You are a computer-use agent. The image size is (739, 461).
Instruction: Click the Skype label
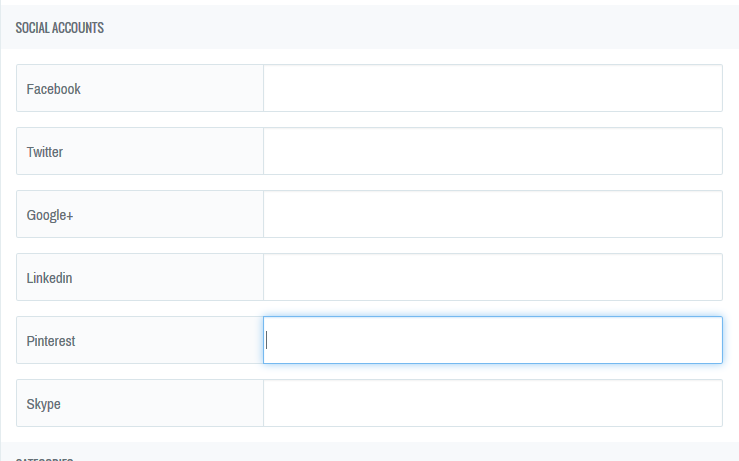[43, 404]
